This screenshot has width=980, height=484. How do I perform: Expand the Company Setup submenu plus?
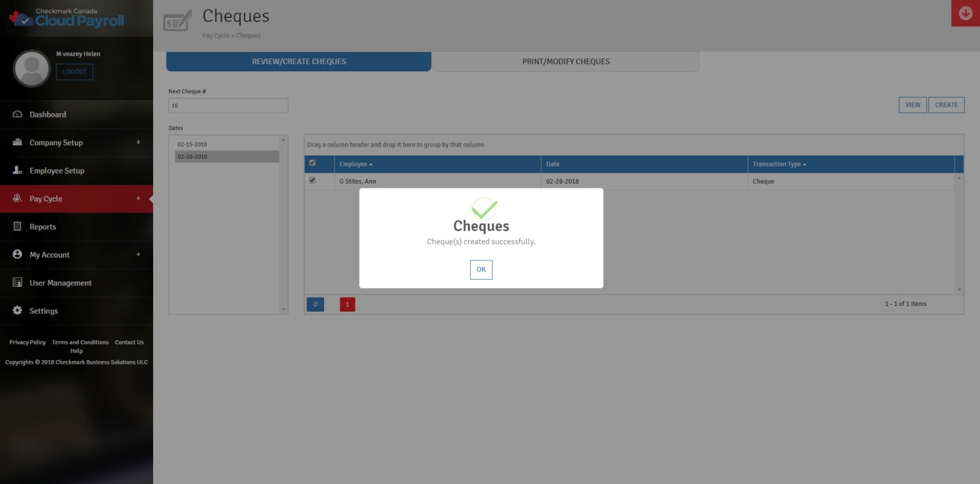tap(138, 142)
